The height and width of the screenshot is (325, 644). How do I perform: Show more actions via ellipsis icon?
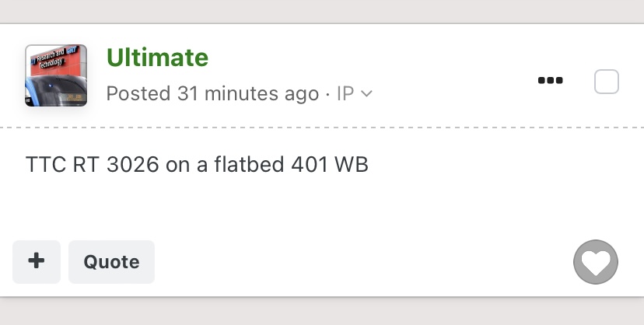pyautogui.click(x=550, y=81)
